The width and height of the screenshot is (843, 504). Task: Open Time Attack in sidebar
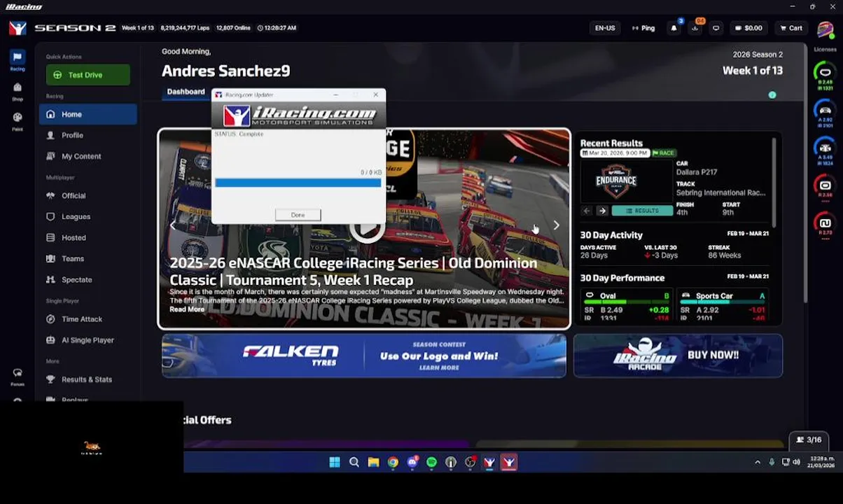(x=88, y=318)
